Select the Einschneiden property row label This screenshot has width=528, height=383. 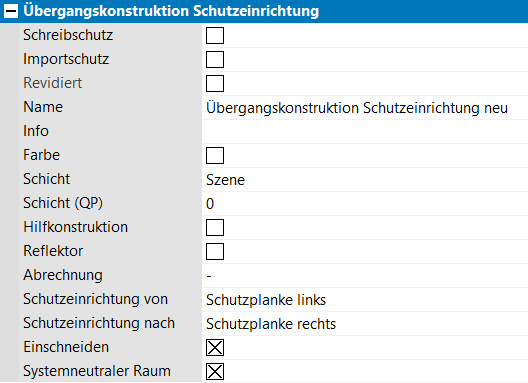(x=66, y=347)
